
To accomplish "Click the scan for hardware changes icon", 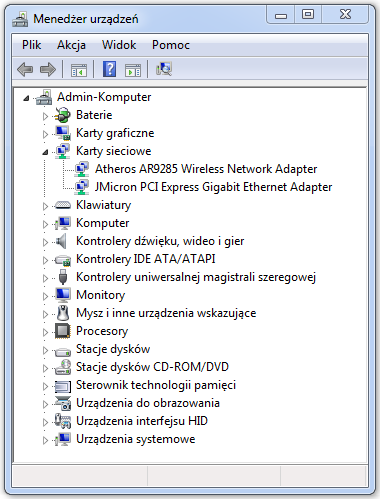I will pos(164,69).
